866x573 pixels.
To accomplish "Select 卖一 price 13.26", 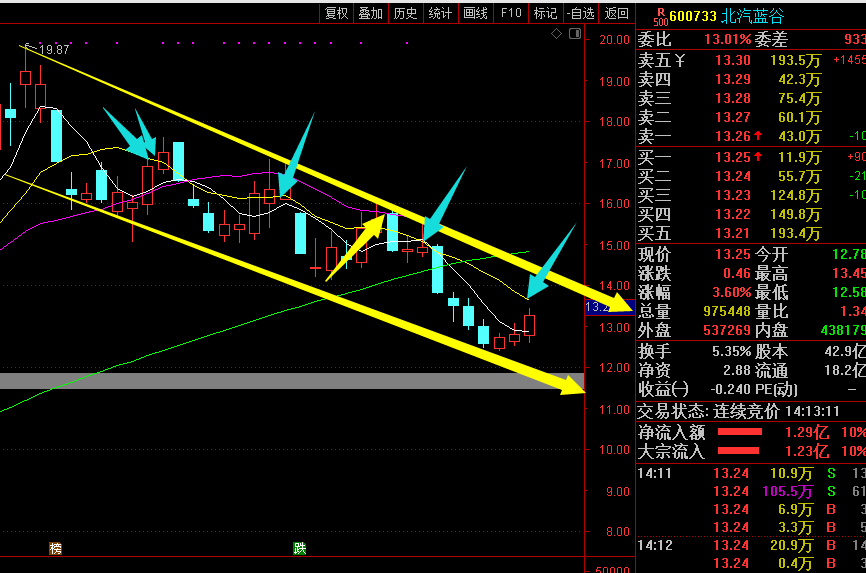I will [x=732, y=136].
